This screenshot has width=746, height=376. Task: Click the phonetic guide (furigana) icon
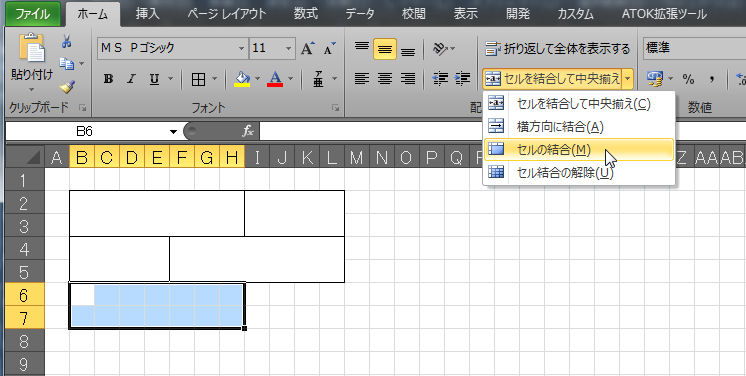318,79
